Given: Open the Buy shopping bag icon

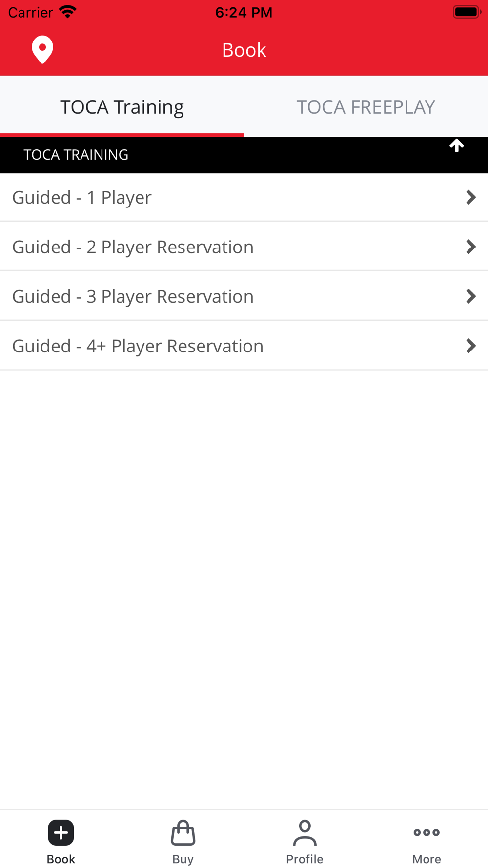Looking at the screenshot, I should (183, 832).
